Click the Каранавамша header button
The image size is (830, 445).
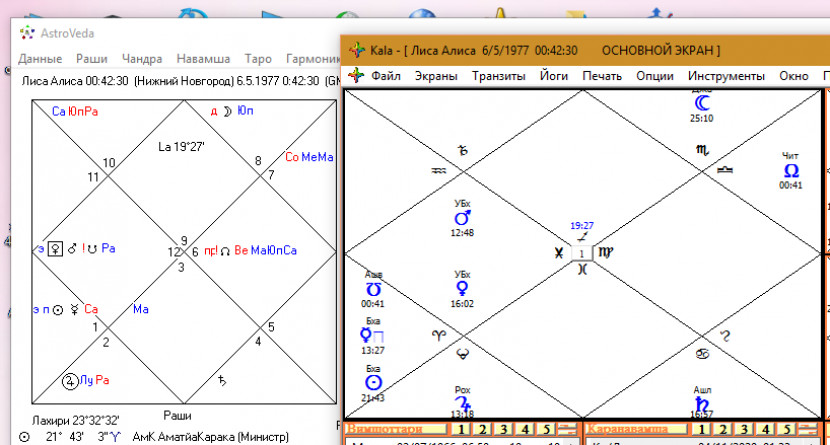pos(636,429)
